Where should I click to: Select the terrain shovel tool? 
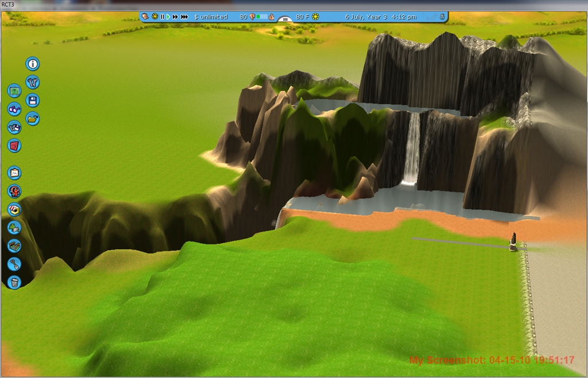coord(14,264)
